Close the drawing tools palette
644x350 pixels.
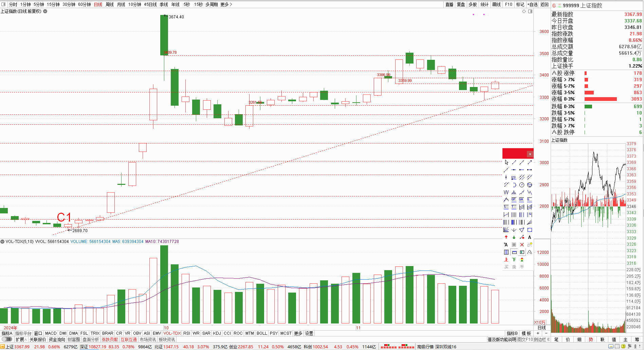click(x=530, y=154)
